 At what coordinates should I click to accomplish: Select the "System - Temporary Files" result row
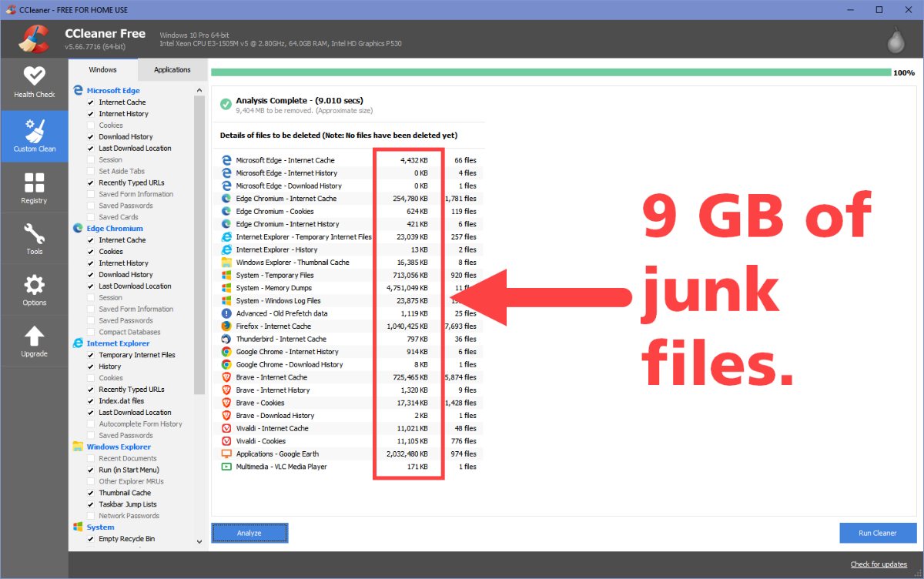coord(350,275)
